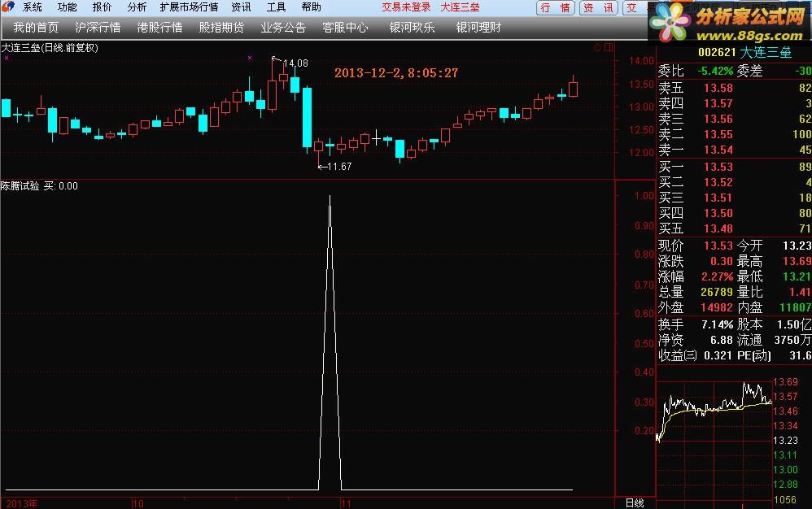
Task: Click the 换手 value 7.14%
Action: click(x=718, y=325)
